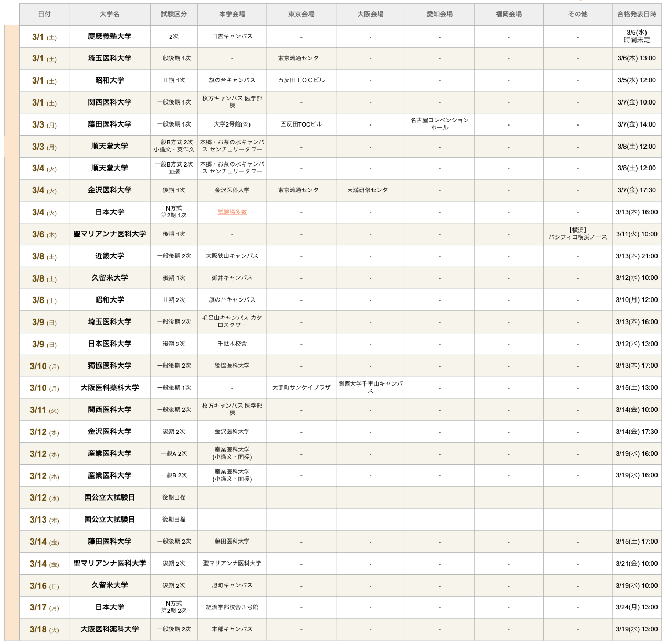
Task: Click the Ⅱ期 2次 exam type cell
Action: pos(174,300)
